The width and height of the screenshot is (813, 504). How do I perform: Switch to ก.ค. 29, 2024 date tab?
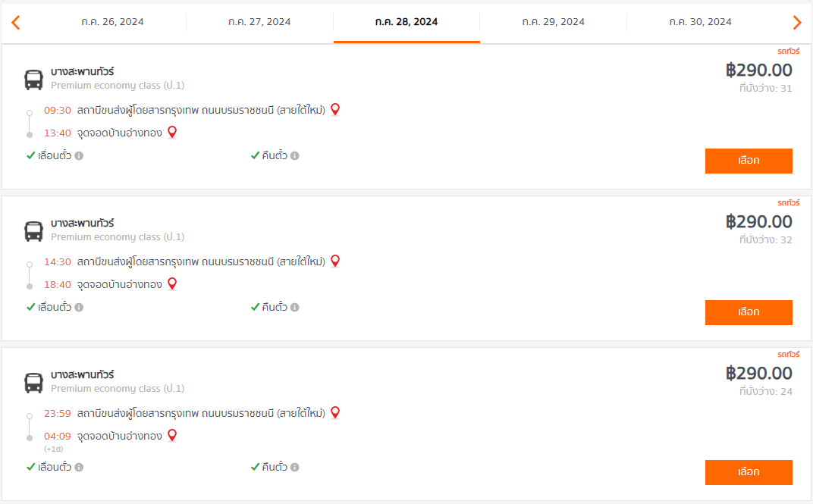(553, 22)
